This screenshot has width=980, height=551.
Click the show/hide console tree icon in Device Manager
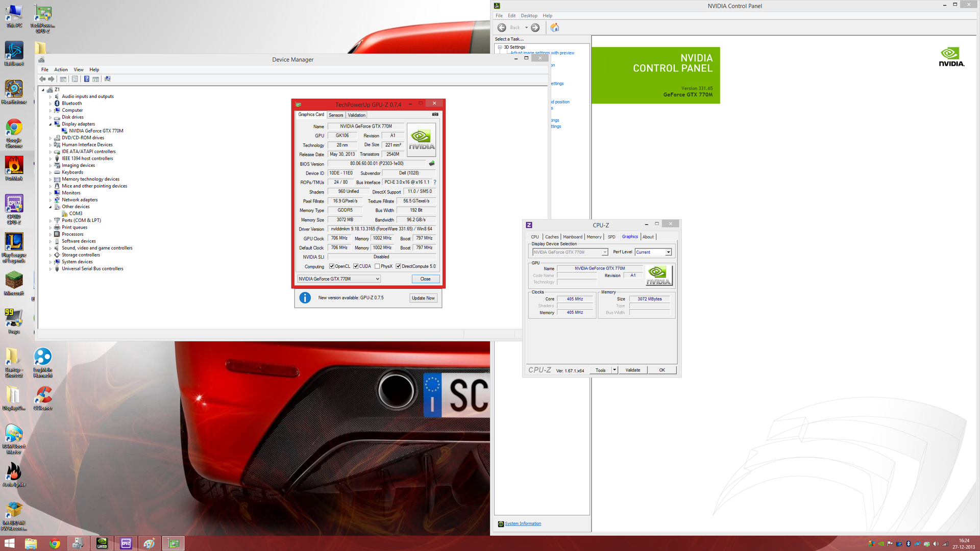(x=63, y=79)
